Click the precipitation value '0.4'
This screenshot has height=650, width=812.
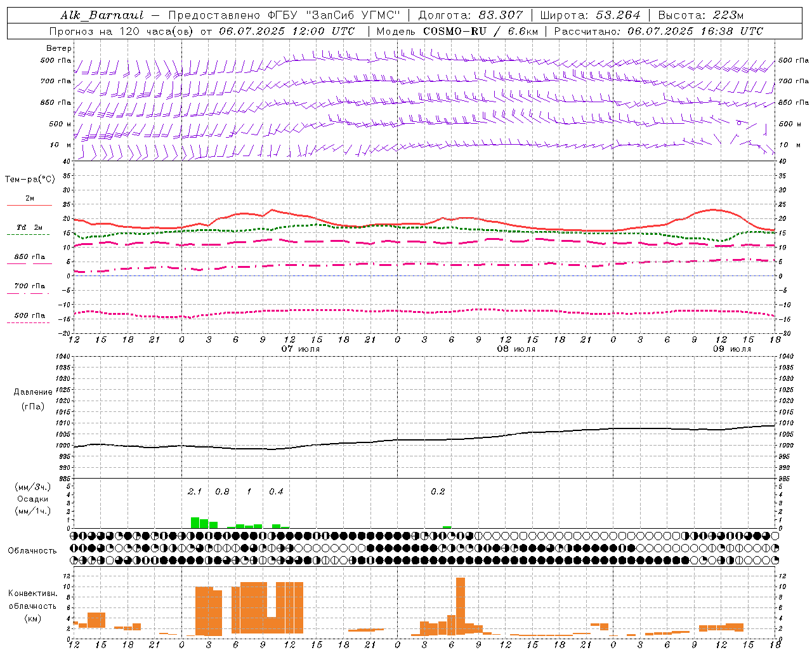click(x=276, y=492)
